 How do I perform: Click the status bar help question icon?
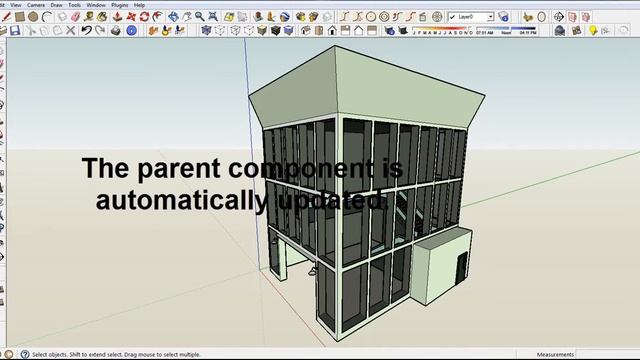(x=25, y=354)
